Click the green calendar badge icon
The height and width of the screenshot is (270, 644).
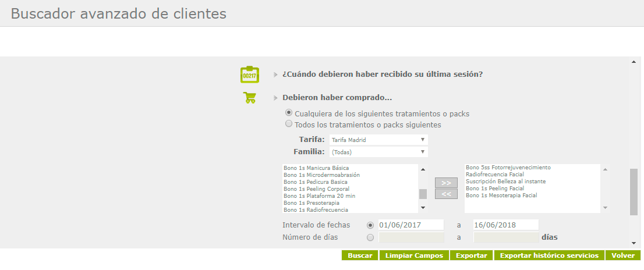249,74
